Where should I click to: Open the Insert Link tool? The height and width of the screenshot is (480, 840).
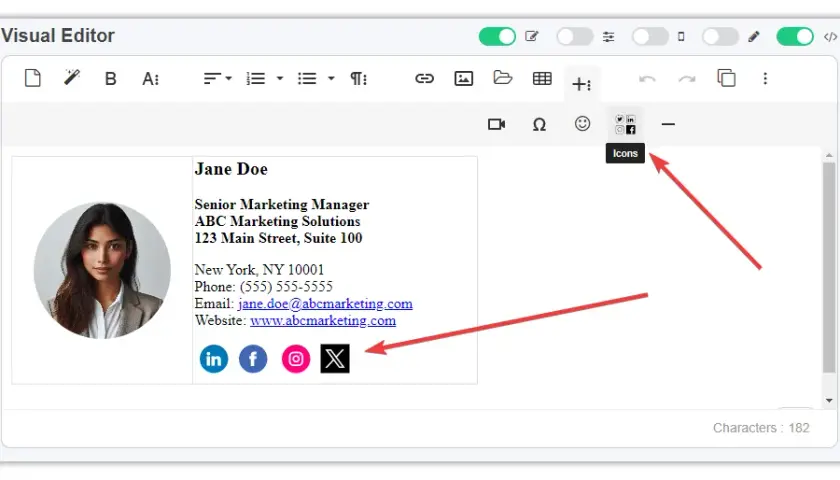(424, 79)
